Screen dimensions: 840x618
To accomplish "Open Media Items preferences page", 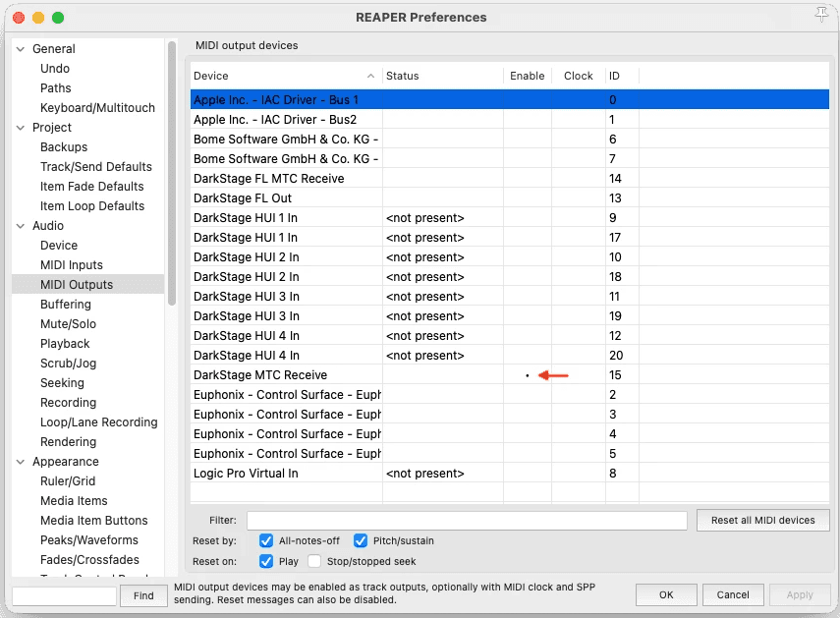I will click(74, 501).
